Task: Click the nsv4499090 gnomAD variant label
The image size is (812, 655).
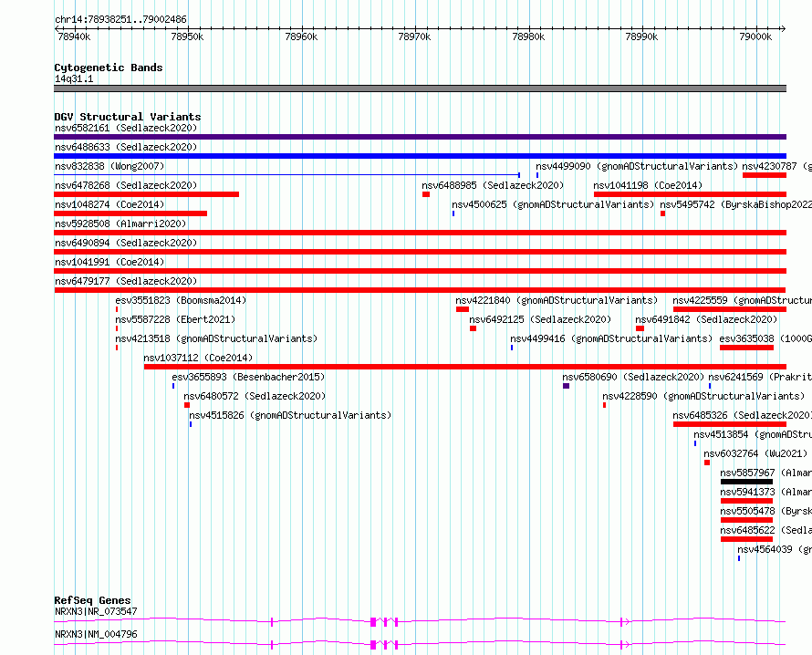Action: 637,166
